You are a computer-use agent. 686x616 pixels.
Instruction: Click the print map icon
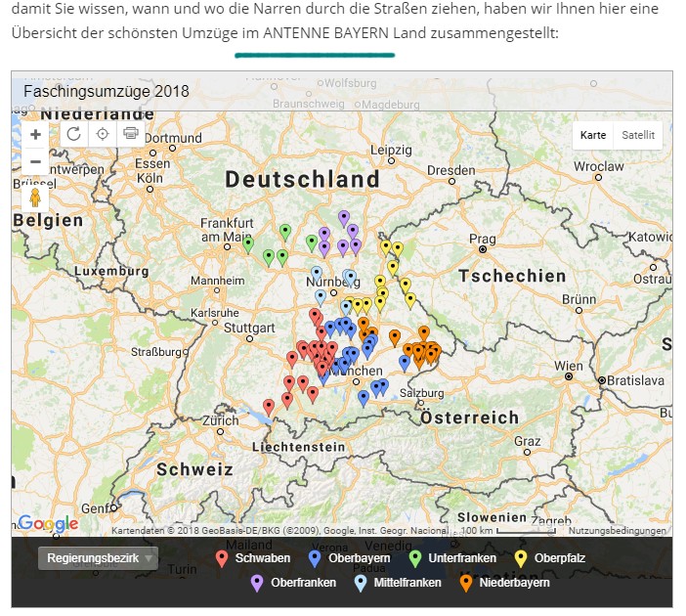pyautogui.click(x=131, y=133)
